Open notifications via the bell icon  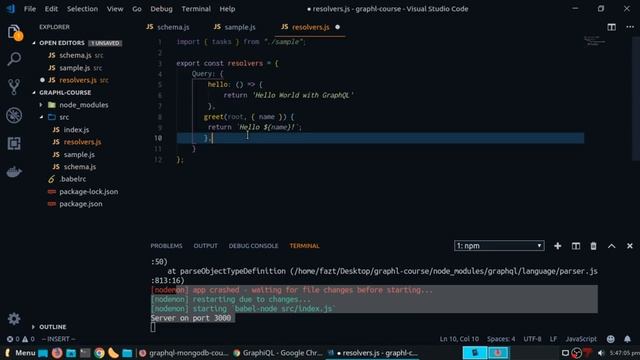[627, 339]
